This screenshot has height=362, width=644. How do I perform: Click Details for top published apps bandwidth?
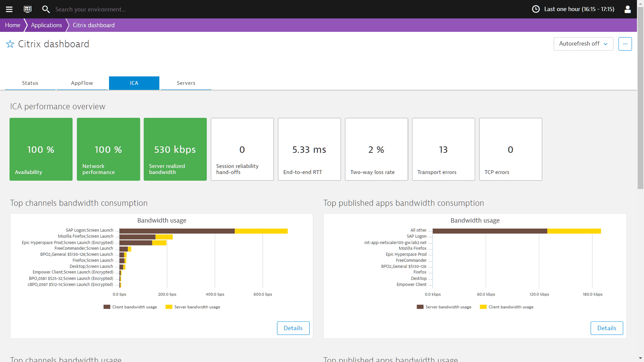click(x=607, y=328)
